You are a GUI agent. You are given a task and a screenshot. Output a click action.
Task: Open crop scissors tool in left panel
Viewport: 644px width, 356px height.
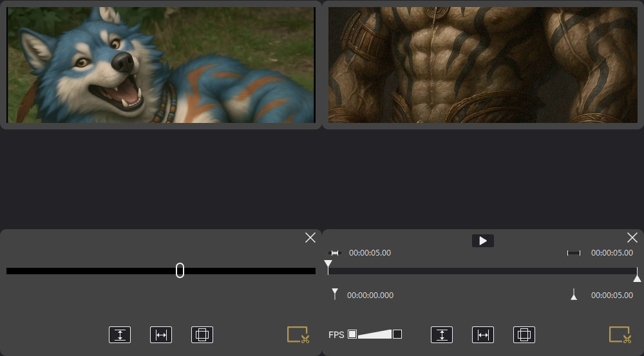pyautogui.click(x=298, y=335)
